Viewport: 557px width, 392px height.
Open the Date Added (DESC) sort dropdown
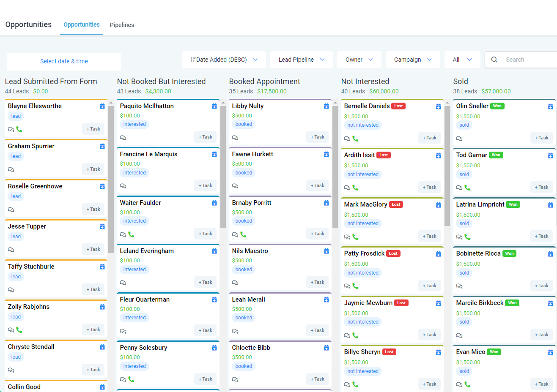tap(224, 60)
